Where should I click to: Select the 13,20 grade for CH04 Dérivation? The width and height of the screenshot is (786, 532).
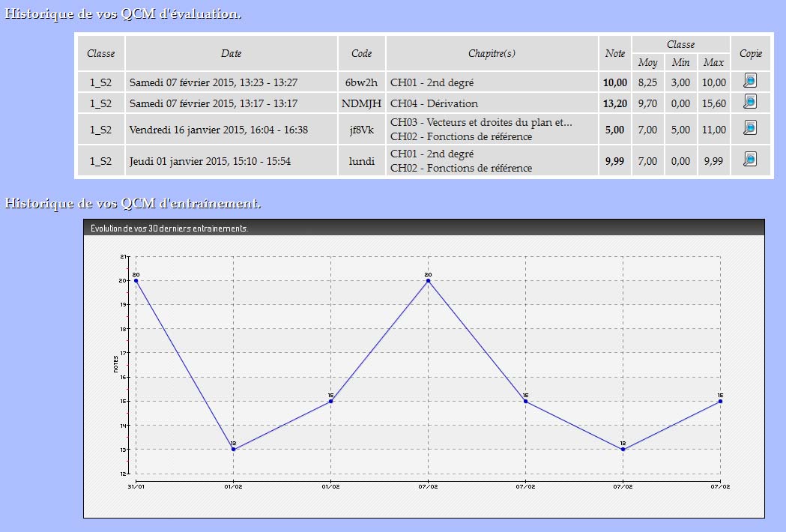tap(615, 103)
